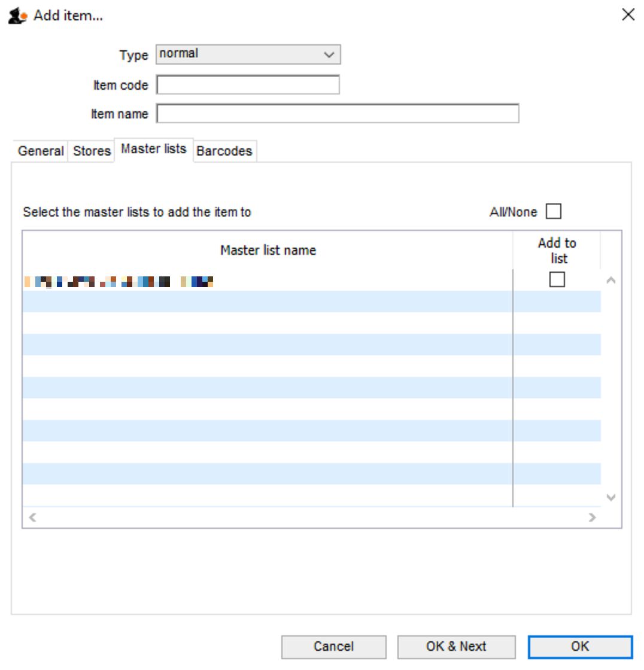Viewport: 644px width, 670px height.
Task: Toggle the All/None checkbox
Action: click(554, 212)
